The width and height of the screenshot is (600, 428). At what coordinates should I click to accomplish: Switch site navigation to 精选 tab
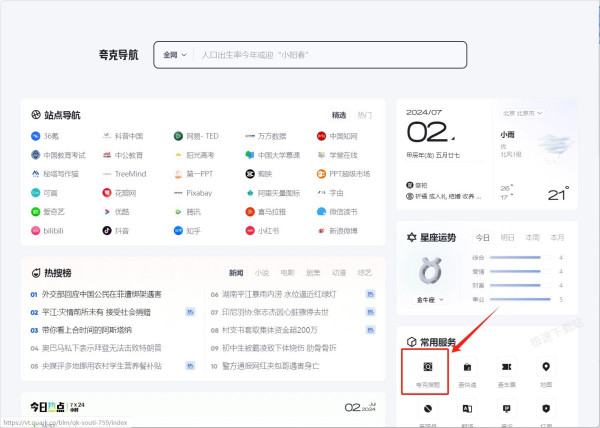(339, 115)
